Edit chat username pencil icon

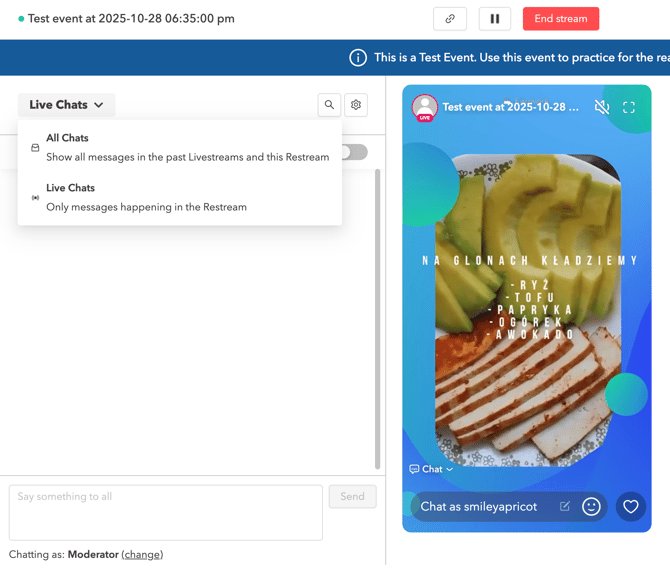pyautogui.click(x=565, y=507)
